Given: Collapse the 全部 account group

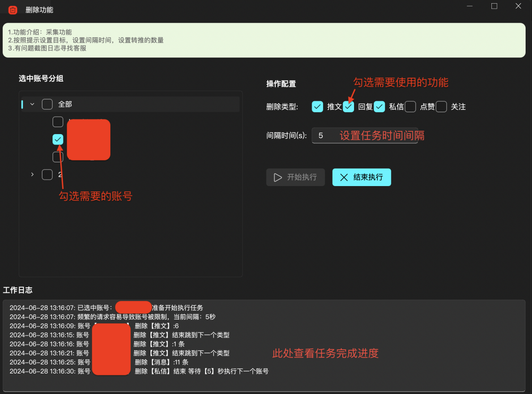Looking at the screenshot, I should [32, 104].
